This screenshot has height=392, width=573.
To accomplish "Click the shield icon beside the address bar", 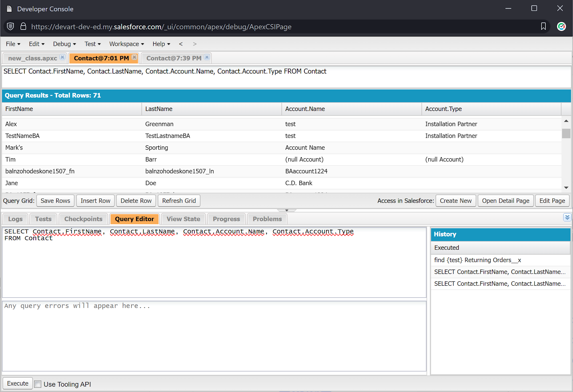I will [x=10, y=26].
